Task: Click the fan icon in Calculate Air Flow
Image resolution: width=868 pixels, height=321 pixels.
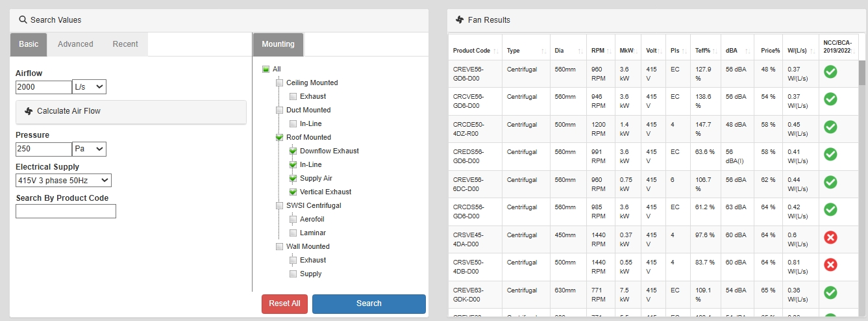Action: [28, 111]
